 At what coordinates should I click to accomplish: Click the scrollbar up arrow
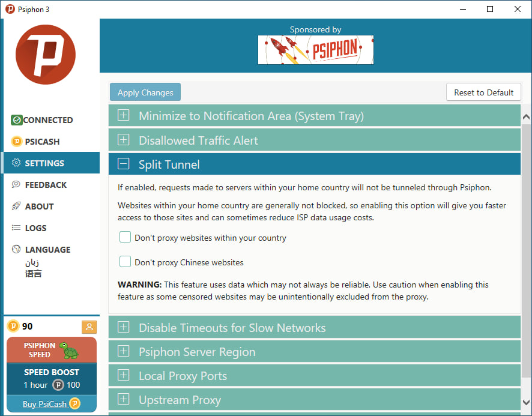click(526, 117)
